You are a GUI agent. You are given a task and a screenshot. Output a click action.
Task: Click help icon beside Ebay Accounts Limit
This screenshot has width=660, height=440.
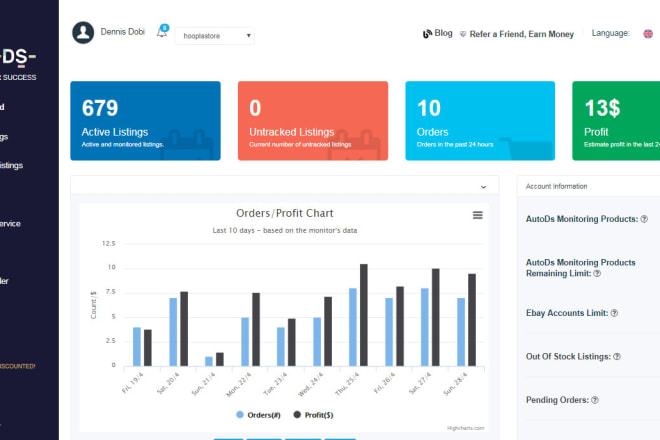click(614, 313)
